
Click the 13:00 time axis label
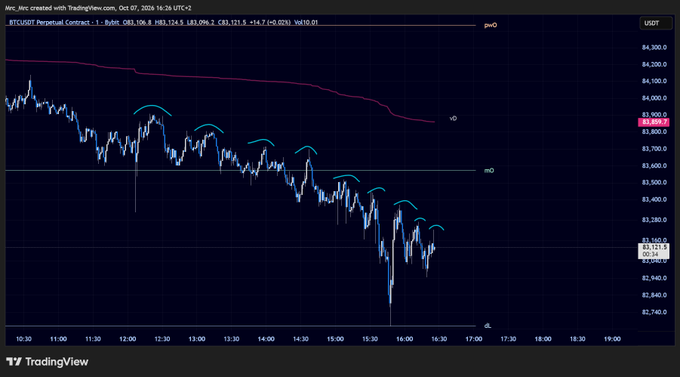pyautogui.click(x=197, y=339)
